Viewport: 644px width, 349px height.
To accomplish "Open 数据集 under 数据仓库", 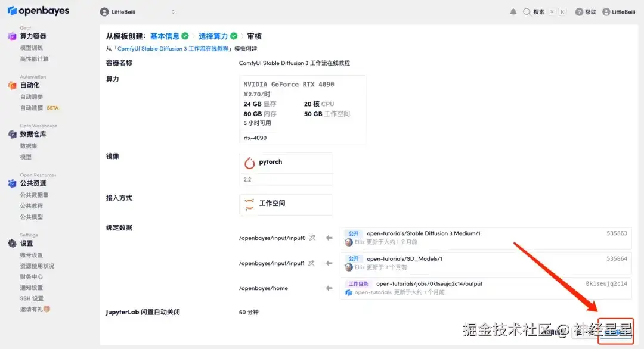I will pyautogui.click(x=29, y=145).
